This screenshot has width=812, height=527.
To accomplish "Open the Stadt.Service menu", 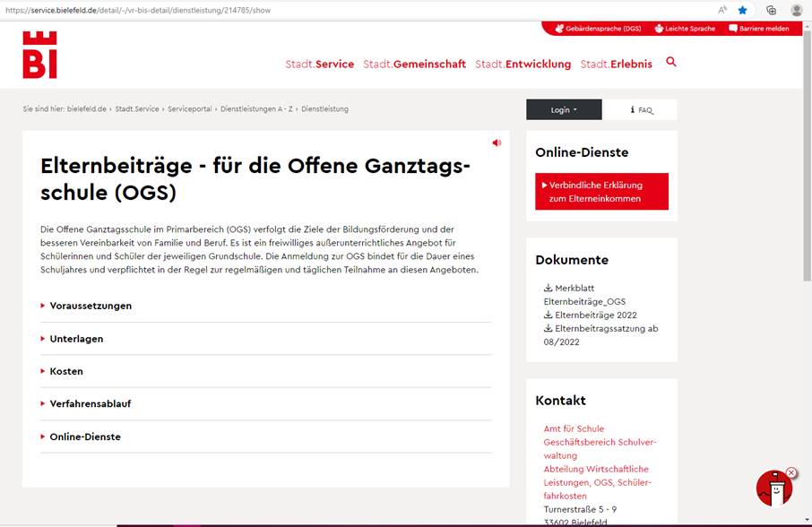I will [320, 65].
